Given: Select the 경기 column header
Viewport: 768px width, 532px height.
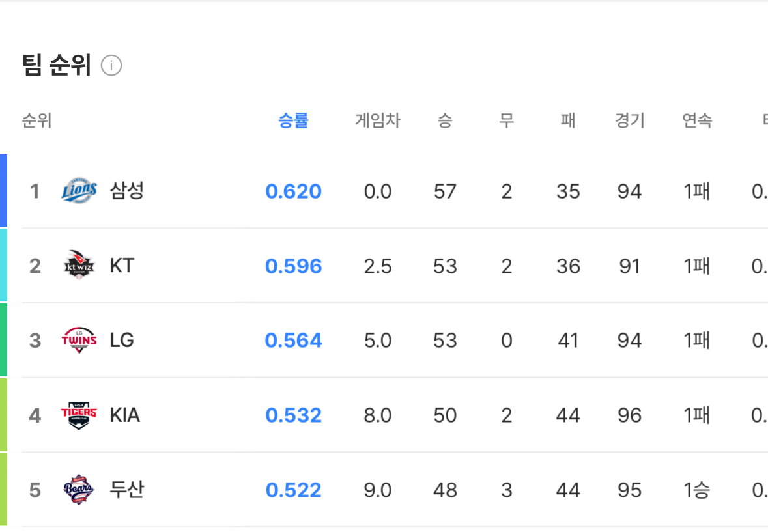Looking at the screenshot, I should (x=630, y=120).
